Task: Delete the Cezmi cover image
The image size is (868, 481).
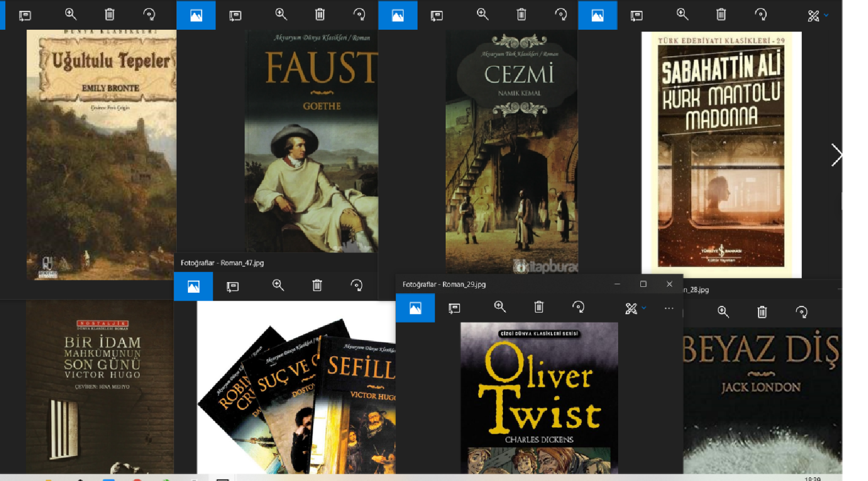Action: pos(522,14)
